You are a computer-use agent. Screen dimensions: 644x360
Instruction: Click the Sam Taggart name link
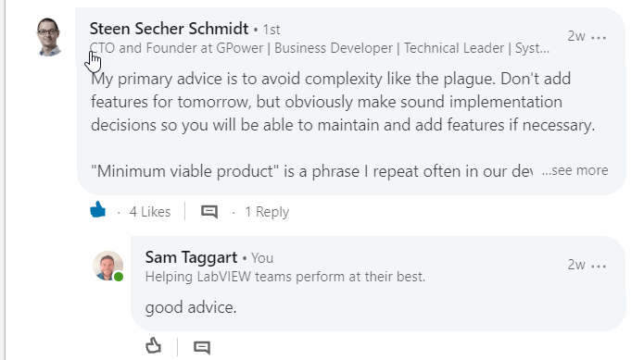click(x=191, y=257)
